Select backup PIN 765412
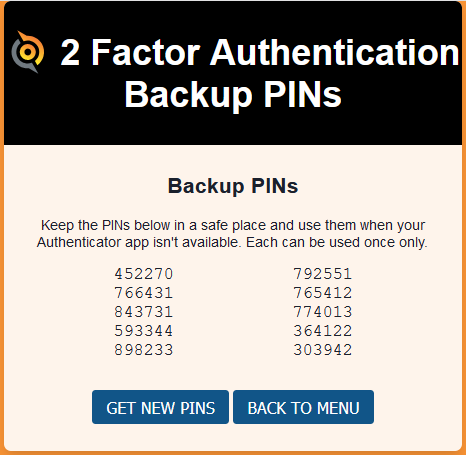 323,293
